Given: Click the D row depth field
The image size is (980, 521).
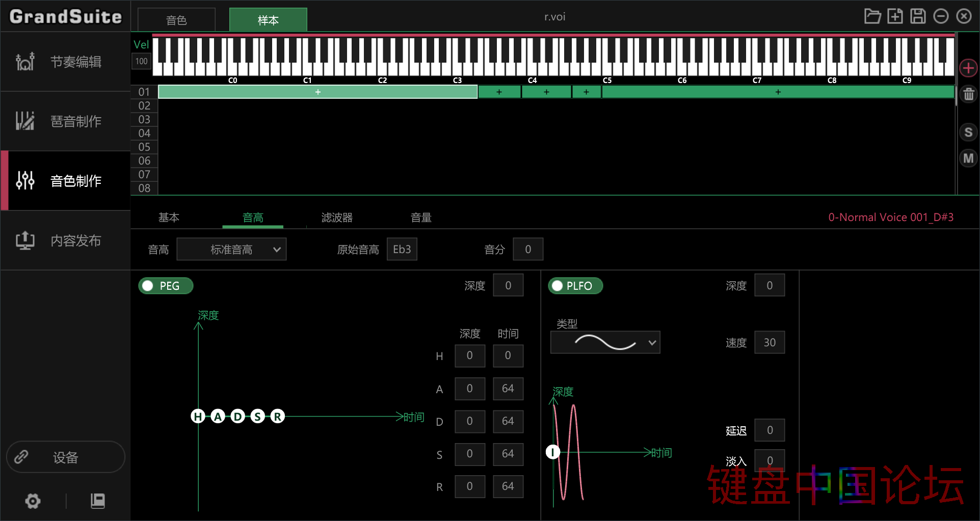Looking at the screenshot, I should click(x=470, y=421).
